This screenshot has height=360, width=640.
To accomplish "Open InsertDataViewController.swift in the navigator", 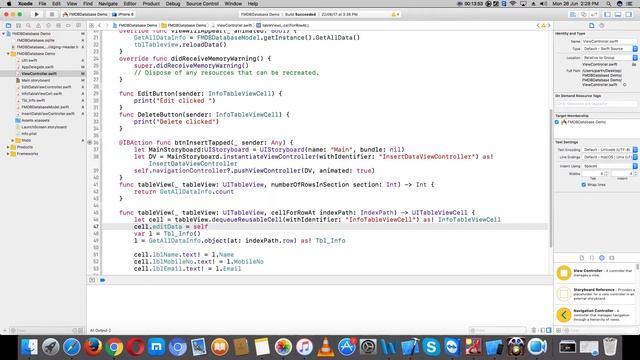I will pyautogui.click(x=47, y=114).
